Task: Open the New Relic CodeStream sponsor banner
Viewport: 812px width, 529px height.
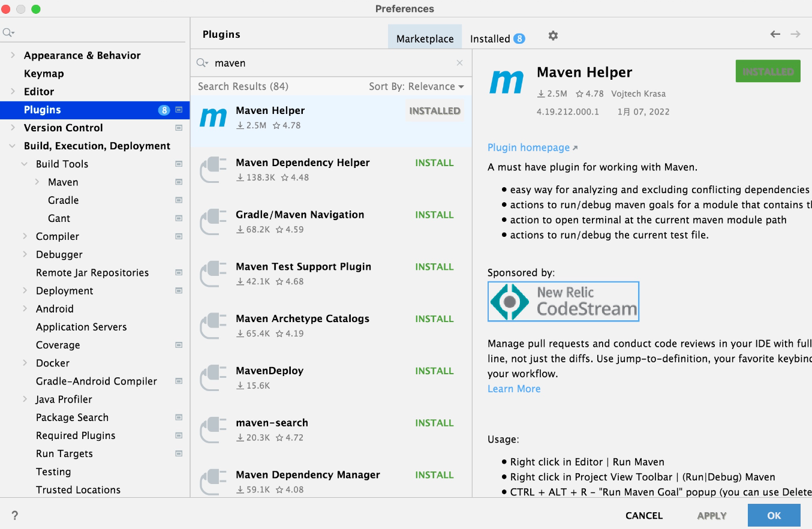Action: pos(563,302)
